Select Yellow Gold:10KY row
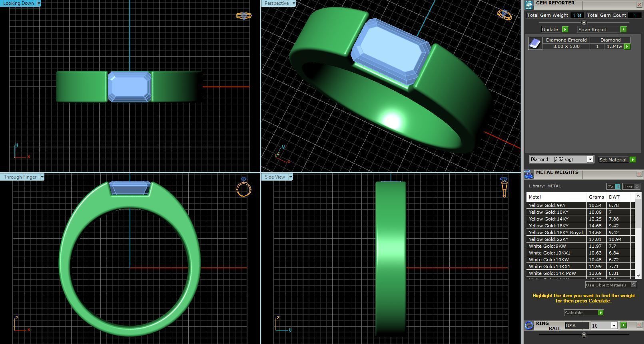644x344 pixels. click(x=580, y=212)
